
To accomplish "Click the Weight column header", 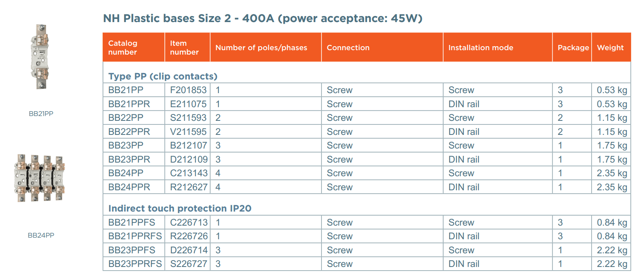I will (x=610, y=47).
